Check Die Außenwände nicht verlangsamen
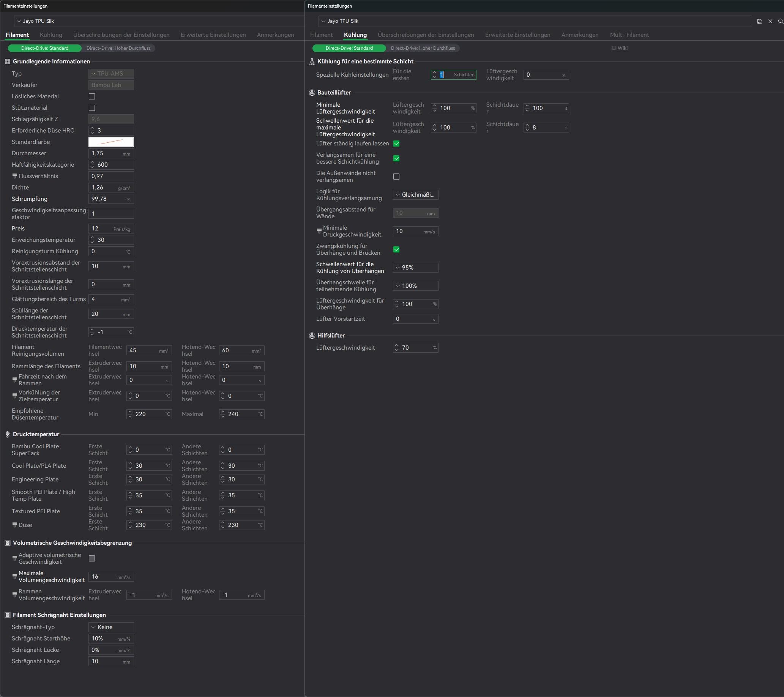The image size is (784, 697). [x=396, y=177]
